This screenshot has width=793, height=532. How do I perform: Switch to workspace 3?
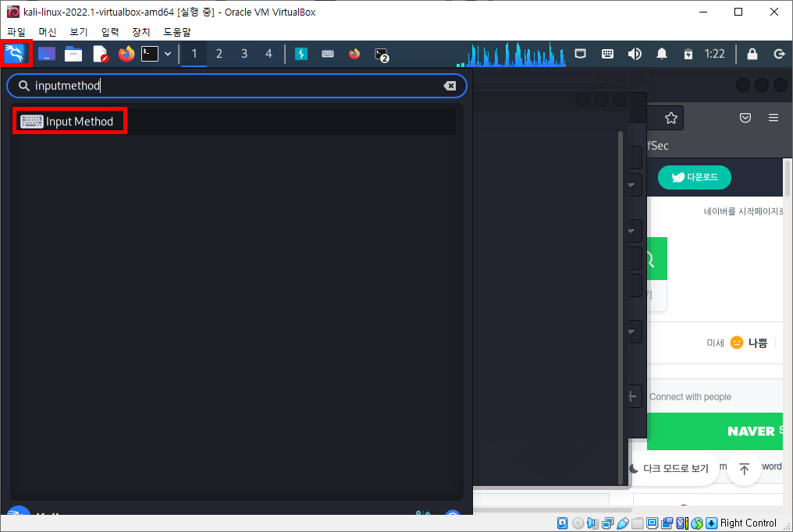coord(244,54)
